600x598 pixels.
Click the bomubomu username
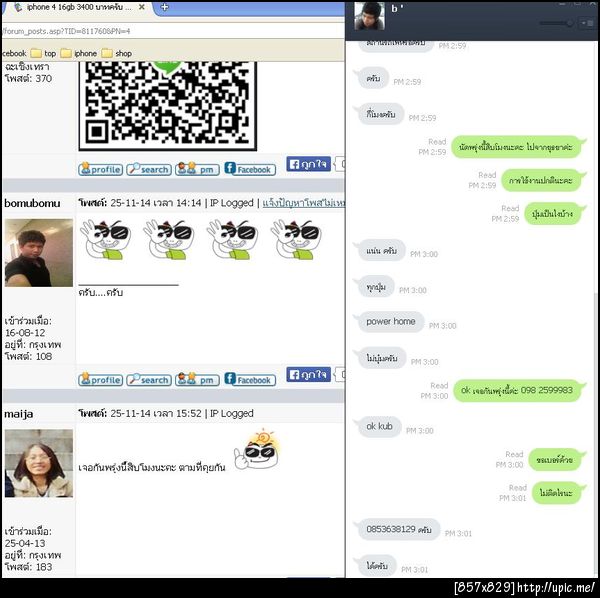pyautogui.click(x=33, y=203)
